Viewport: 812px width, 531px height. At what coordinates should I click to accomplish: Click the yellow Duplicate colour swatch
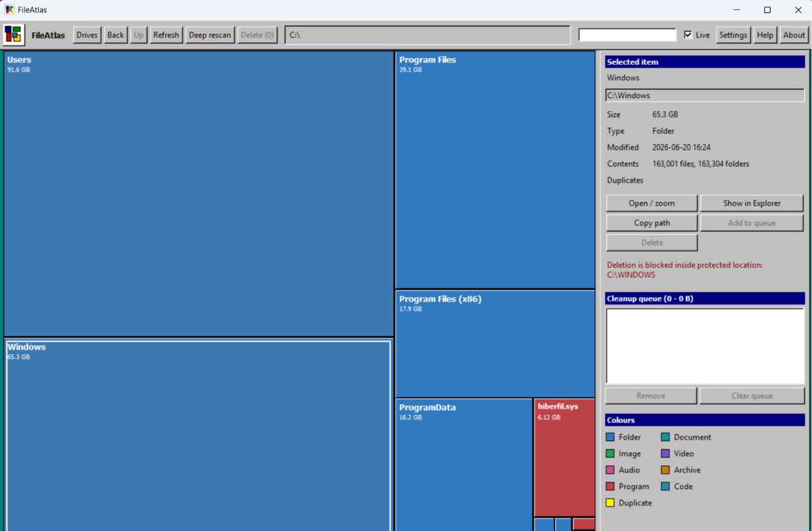[x=610, y=503]
